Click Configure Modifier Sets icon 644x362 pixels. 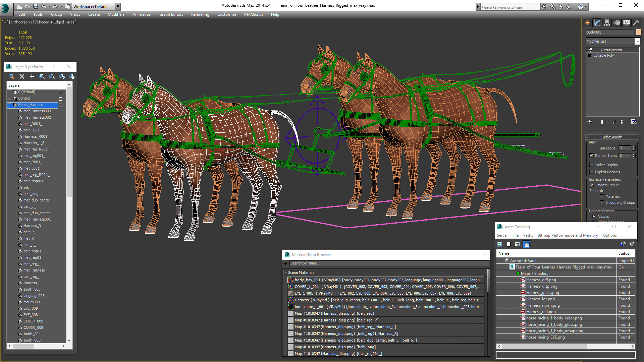point(634,122)
